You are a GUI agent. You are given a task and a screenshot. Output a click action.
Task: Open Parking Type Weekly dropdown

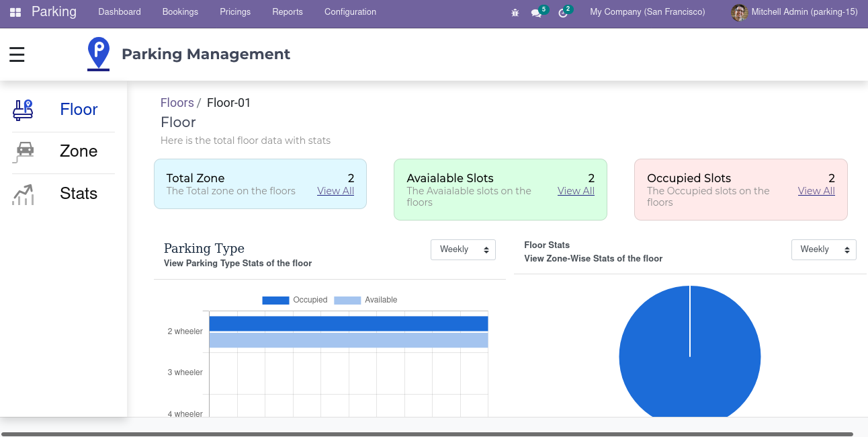(463, 249)
